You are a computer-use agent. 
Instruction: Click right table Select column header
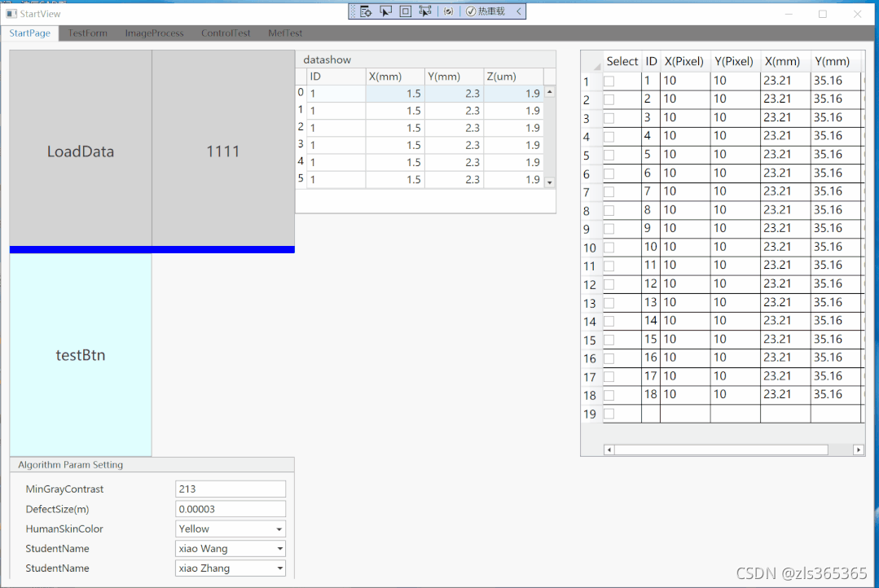[x=622, y=62]
